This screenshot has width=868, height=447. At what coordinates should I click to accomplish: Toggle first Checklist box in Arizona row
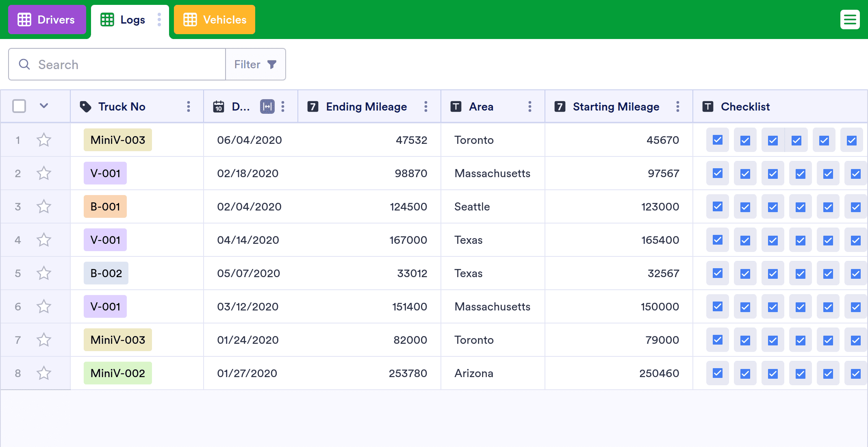coord(718,373)
